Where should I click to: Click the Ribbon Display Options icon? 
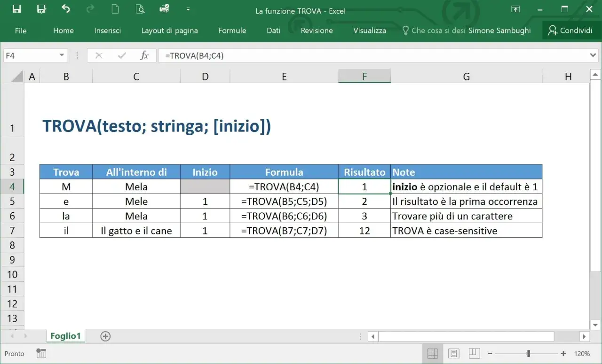516,9
